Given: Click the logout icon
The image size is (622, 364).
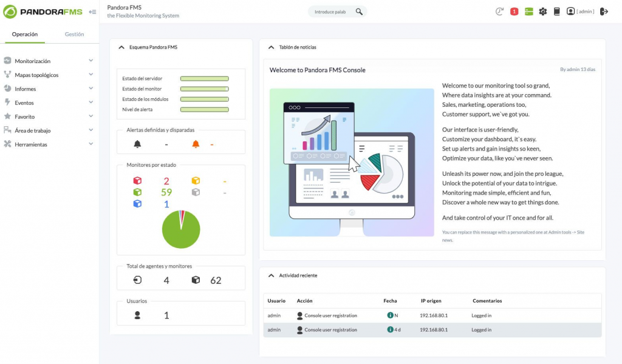Looking at the screenshot, I should tap(604, 12).
